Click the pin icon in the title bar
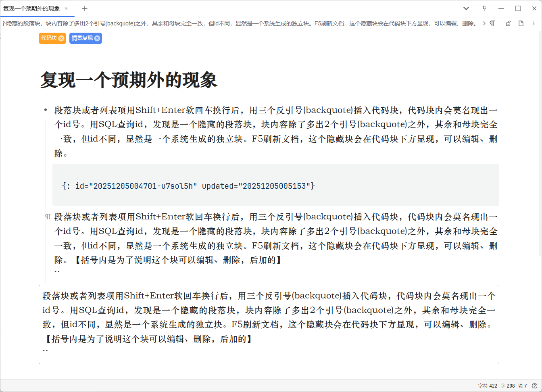The image size is (542, 392). pos(484,8)
